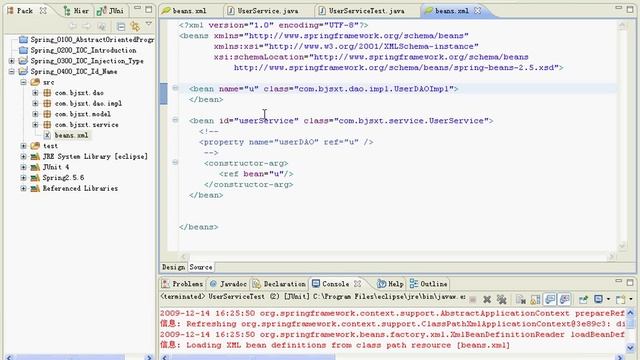This screenshot has width=640, height=360.
Task: Click Spring_0400_IOC_Id_Name project icon
Action: click(23, 71)
